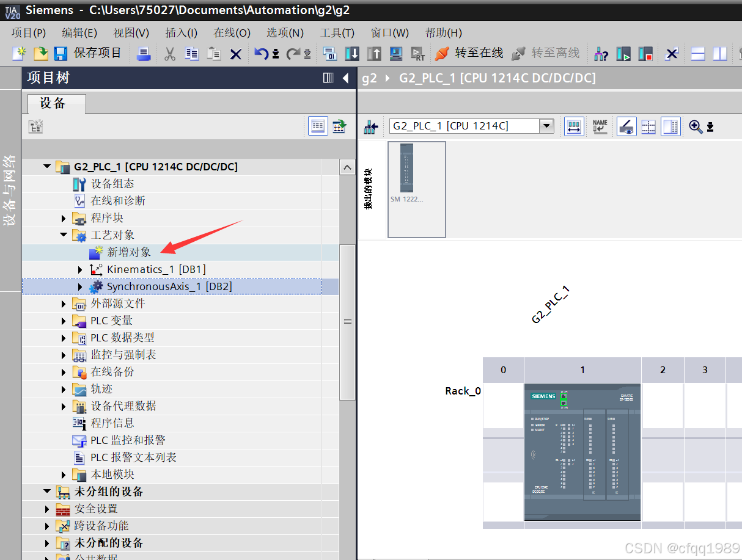This screenshot has width=742, height=560.
Task: Click the Paste clipboard icon
Action: point(214,54)
